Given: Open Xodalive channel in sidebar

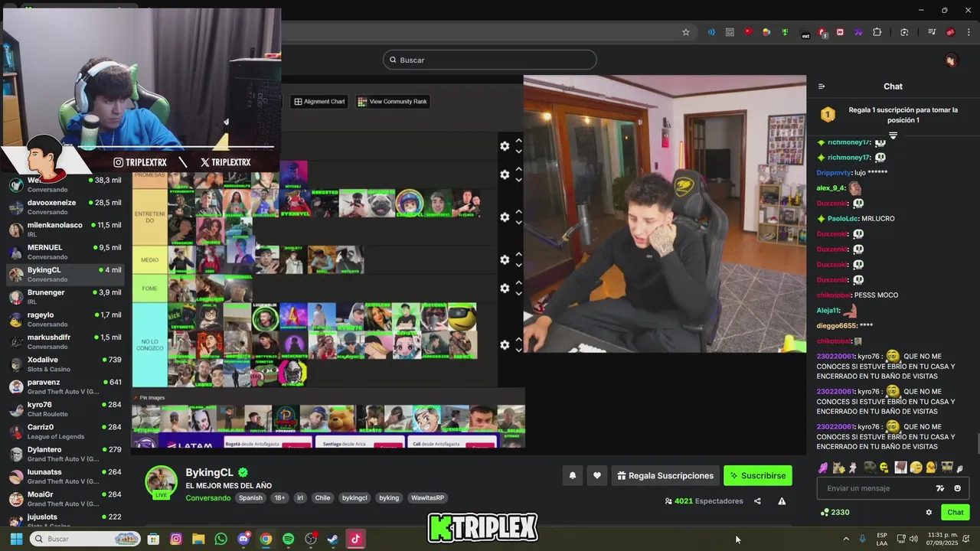Looking at the screenshot, I should 65,364.
